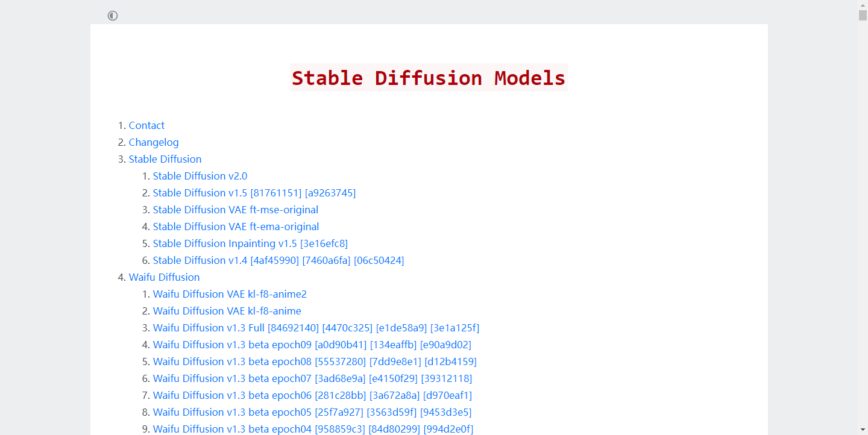Jump to the Waifu Diffusion section
868x435 pixels.
(164, 277)
